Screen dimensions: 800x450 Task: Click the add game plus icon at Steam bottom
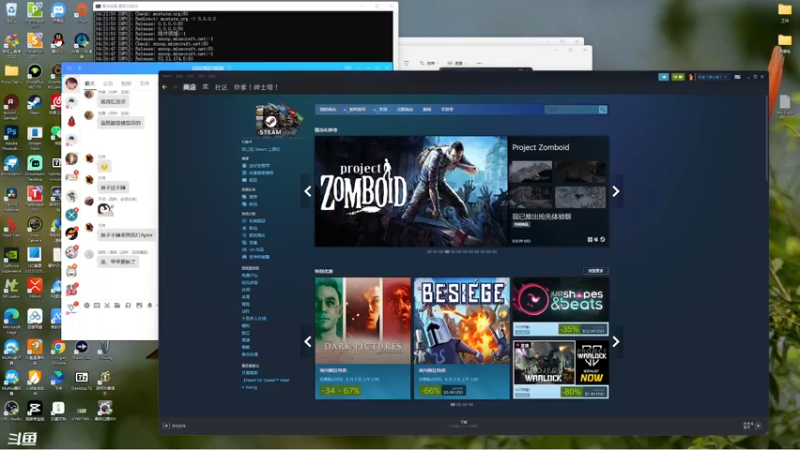(x=166, y=426)
